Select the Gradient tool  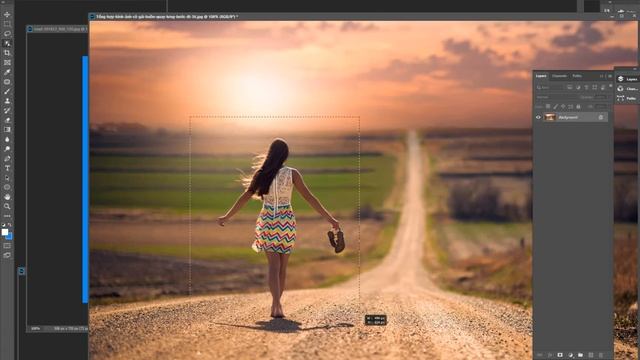pyautogui.click(x=7, y=130)
